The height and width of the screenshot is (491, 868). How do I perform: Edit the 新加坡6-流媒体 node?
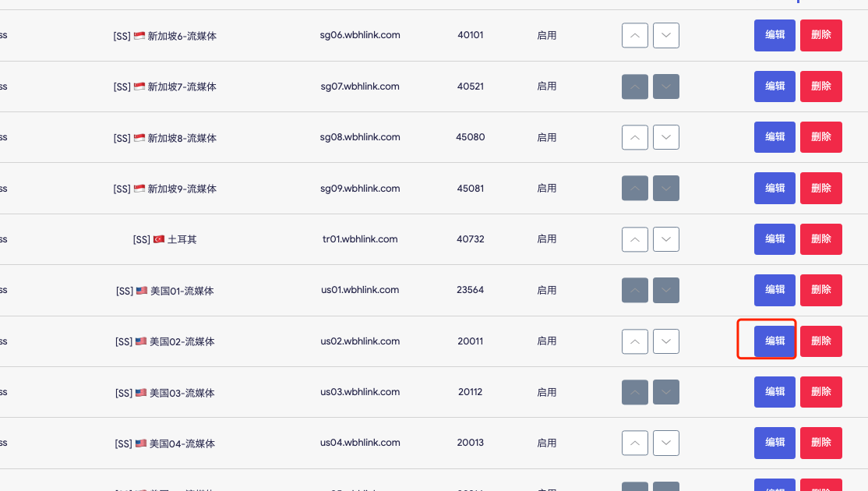coord(774,35)
